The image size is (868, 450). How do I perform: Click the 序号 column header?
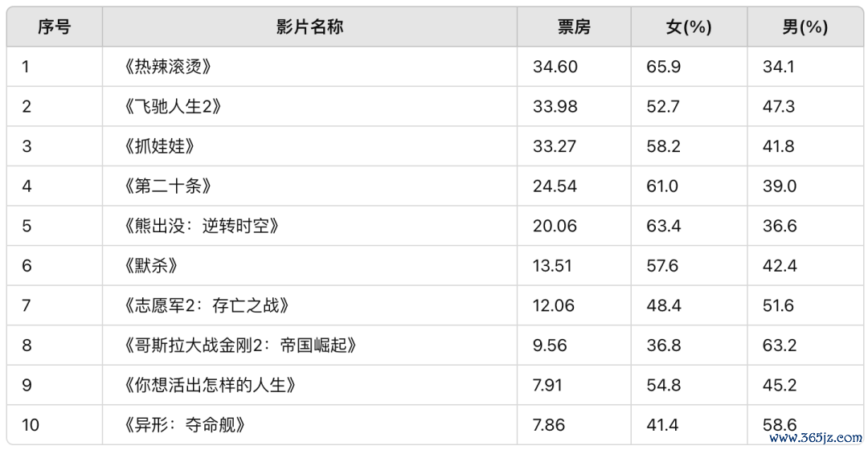pyautogui.click(x=55, y=27)
